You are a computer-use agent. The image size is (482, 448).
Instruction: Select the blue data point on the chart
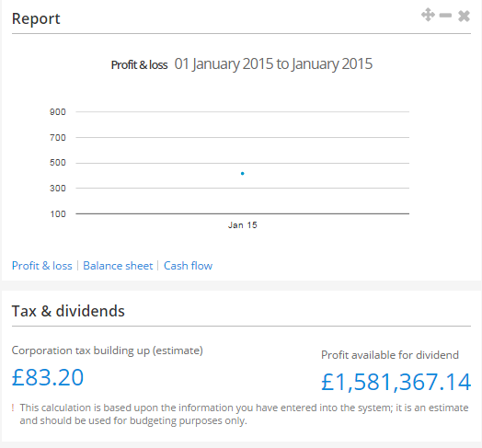pos(243,174)
